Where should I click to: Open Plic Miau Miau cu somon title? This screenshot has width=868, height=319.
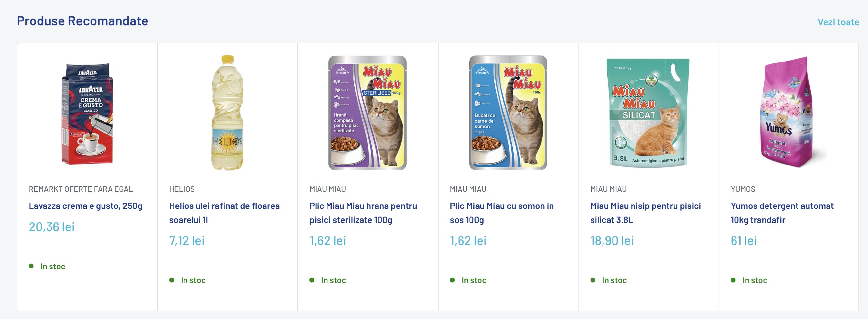click(501, 213)
